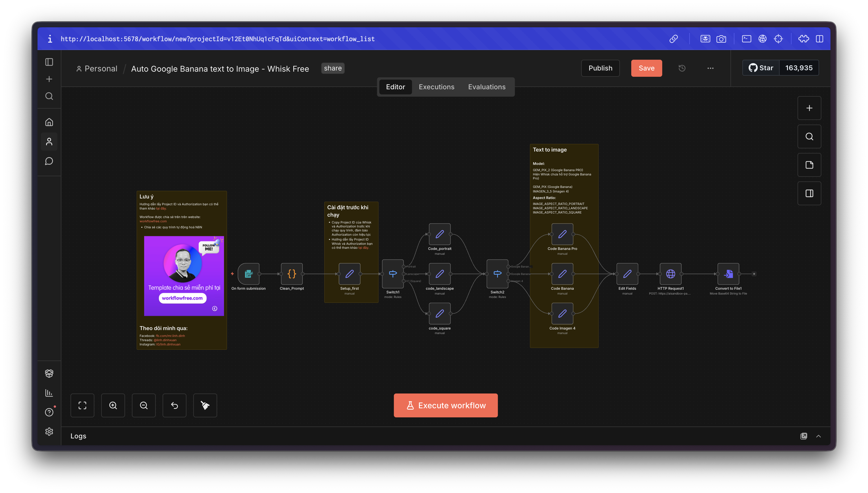The height and width of the screenshot is (493, 868).
Task: Zoom out on the canvas
Action: click(x=144, y=405)
